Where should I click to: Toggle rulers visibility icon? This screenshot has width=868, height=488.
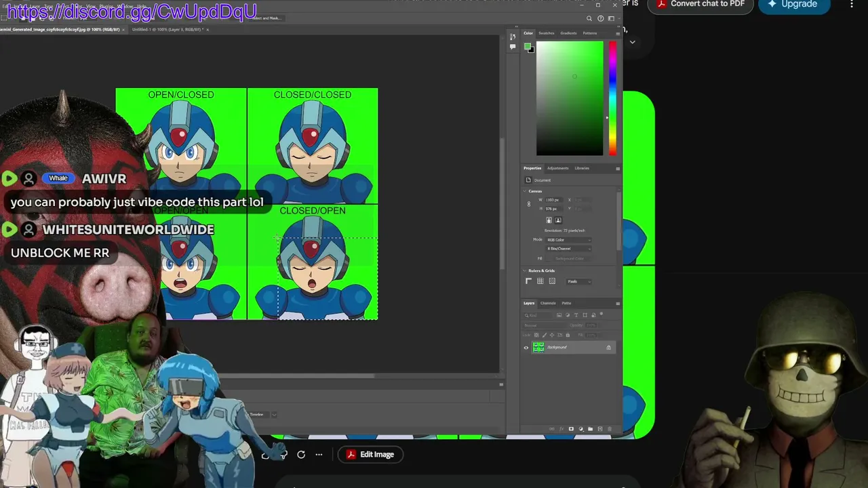[x=529, y=281]
